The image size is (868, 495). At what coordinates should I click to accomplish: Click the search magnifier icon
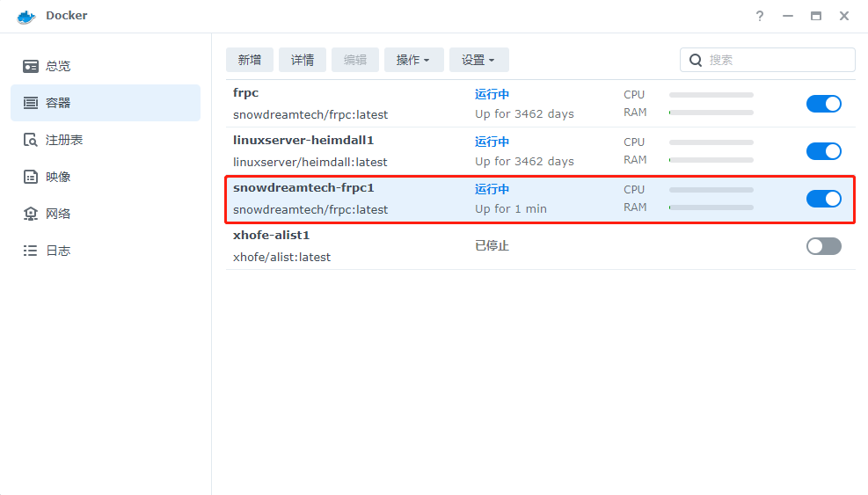coord(696,60)
